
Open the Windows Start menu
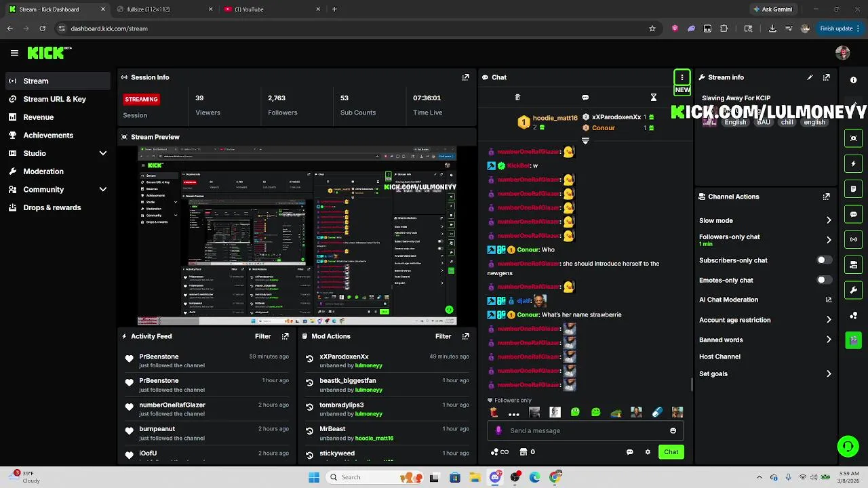314,477
